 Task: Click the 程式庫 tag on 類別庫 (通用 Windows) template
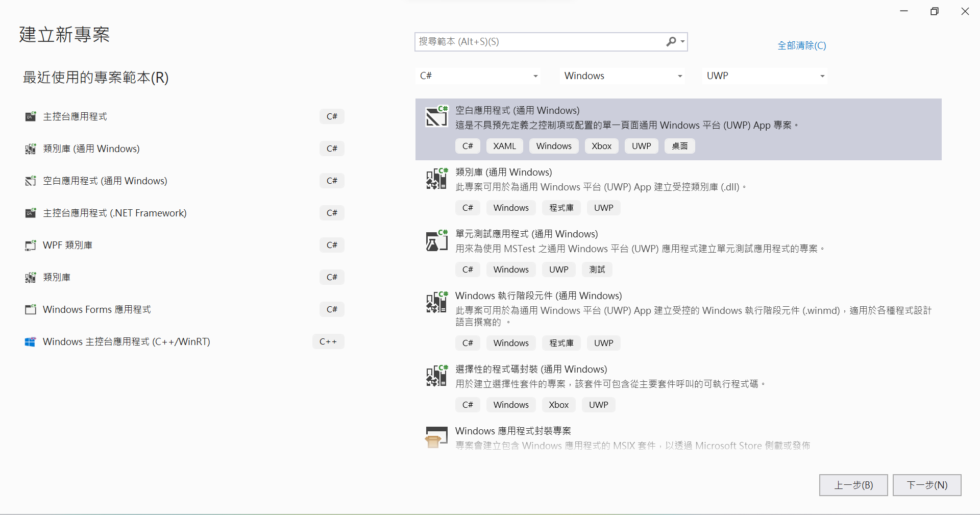coord(561,208)
